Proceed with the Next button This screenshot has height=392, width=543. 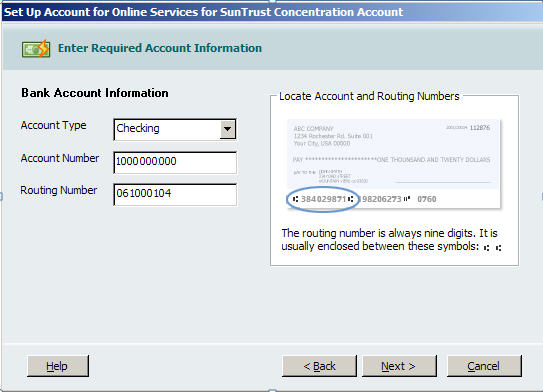pyautogui.click(x=399, y=366)
